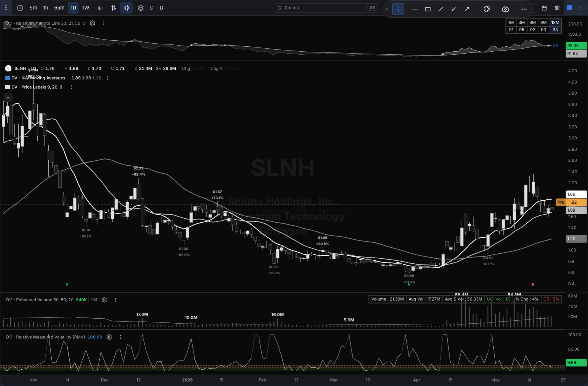The height and width of the screenshot is (386, 588).
Task: Open the calendar date picker icon
Action: tap(544, 8)
